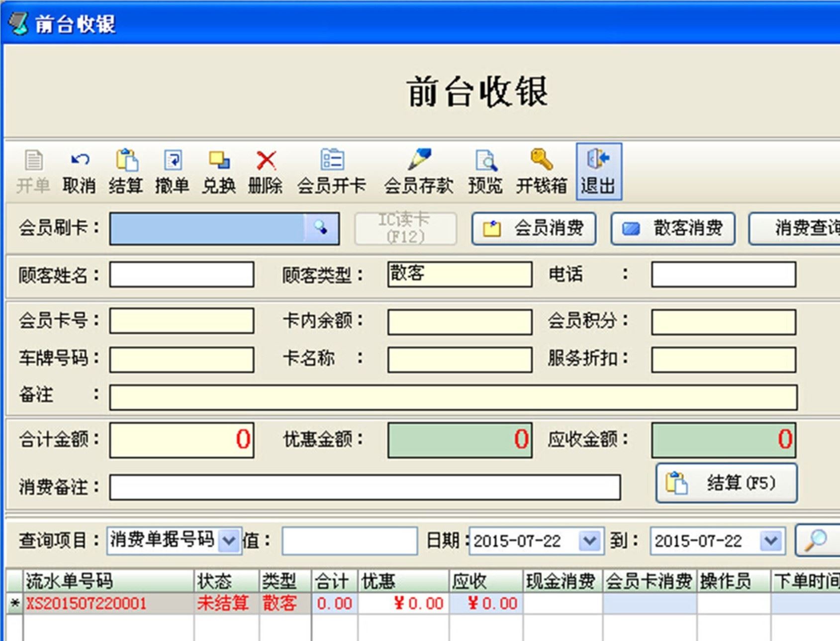Image resolution: width=840 pixels, height=641 pixels.
Task: Click the 会员卡号 field
Action: coord(182,321)
